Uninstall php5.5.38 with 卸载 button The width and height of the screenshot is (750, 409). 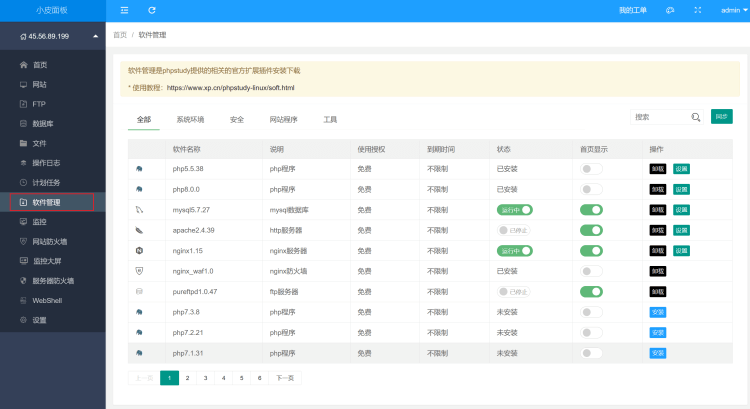pos(658,169)
